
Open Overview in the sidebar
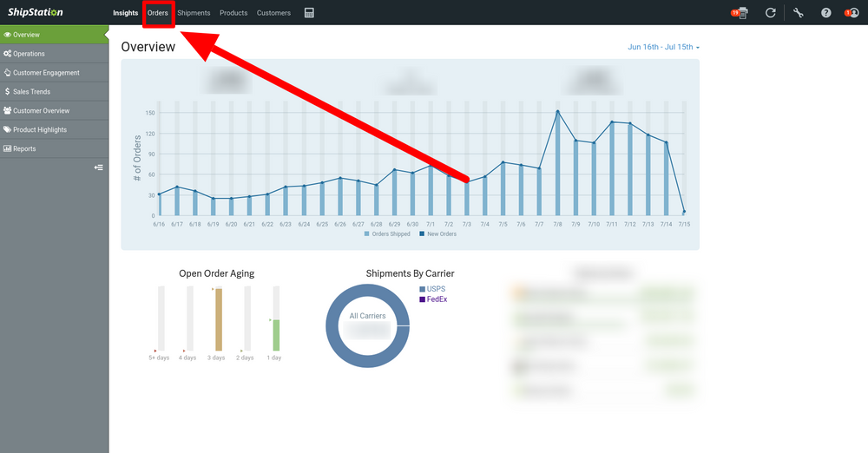[54, 35]
